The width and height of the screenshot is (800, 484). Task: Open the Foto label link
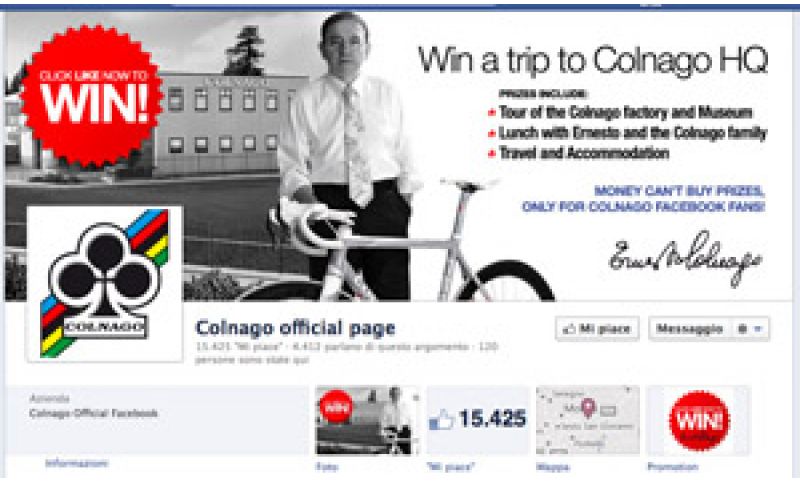327,467
